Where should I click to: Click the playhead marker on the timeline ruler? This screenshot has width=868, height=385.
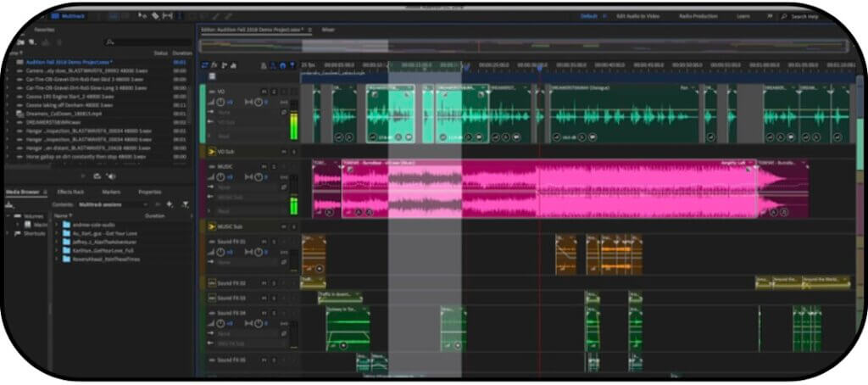click(540, 66)
